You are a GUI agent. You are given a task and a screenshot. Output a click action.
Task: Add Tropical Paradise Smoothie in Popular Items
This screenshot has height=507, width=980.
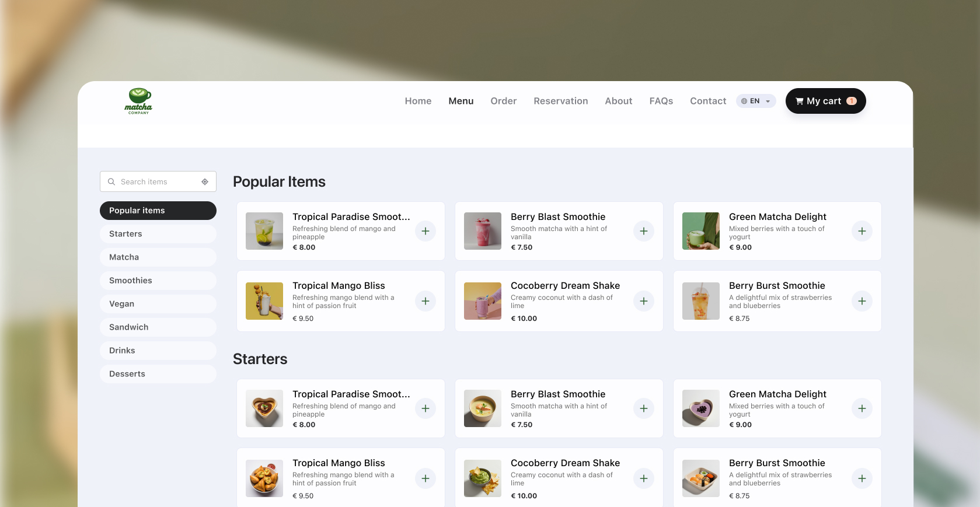point(426,231)
